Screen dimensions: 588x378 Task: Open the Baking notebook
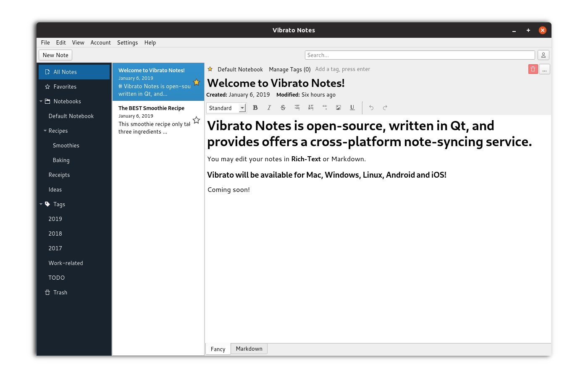(x=61, y=160)
